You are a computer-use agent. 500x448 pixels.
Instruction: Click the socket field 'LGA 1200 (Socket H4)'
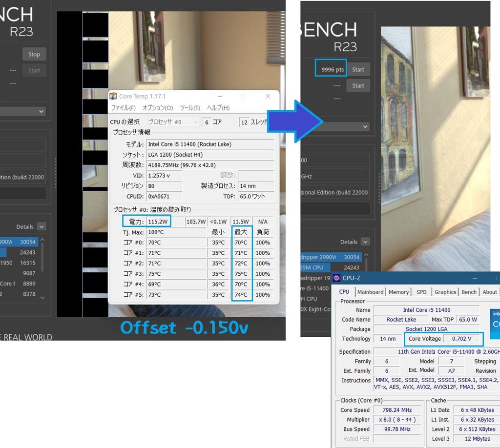[210, 155]
